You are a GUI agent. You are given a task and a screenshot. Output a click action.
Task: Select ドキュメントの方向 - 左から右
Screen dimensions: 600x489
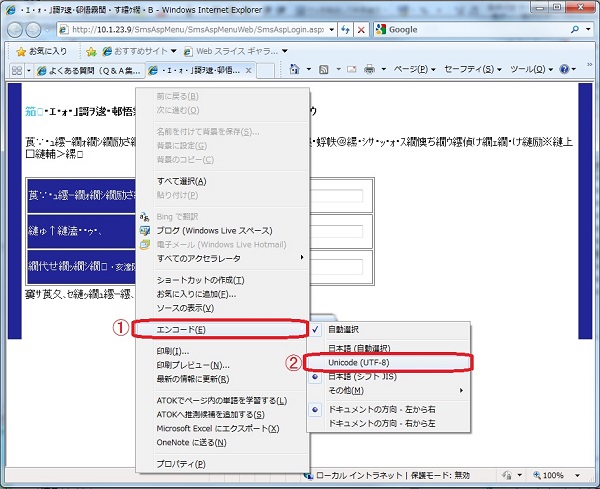388,409
